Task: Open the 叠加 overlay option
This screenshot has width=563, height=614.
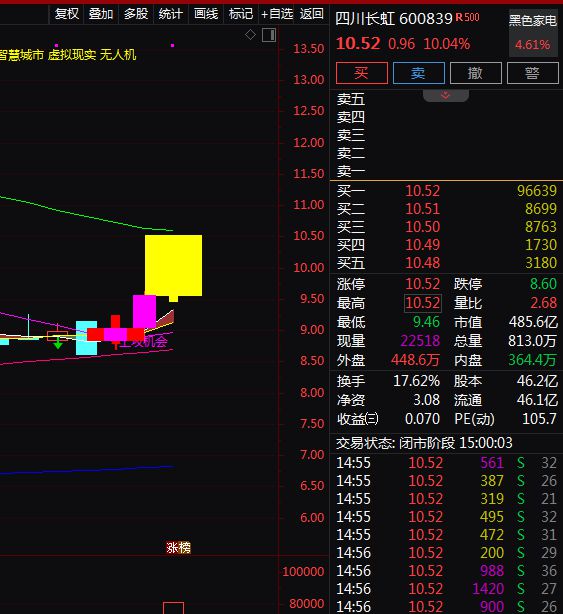Action: click(101, 14)
